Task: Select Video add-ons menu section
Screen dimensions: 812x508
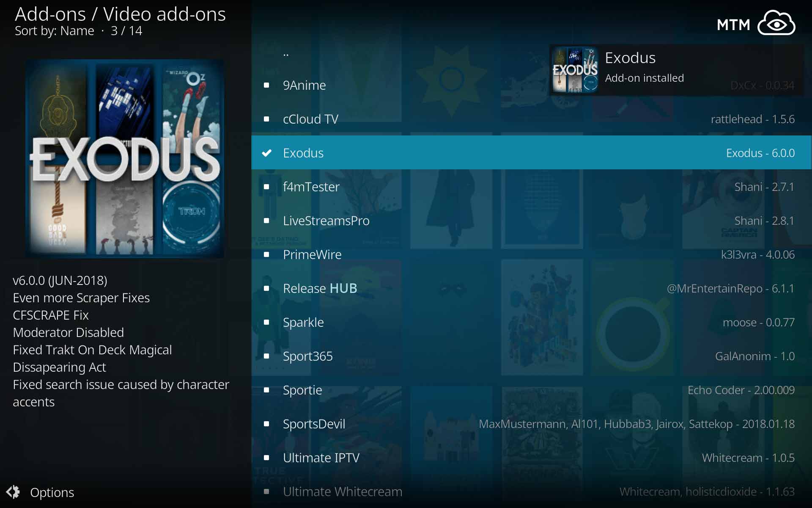Action: [x=164, y=14]
